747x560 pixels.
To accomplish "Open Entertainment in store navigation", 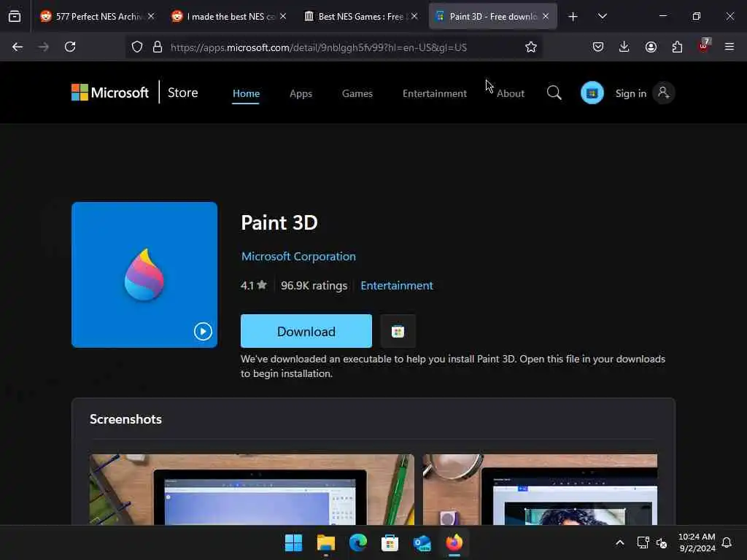I will 435,93.
